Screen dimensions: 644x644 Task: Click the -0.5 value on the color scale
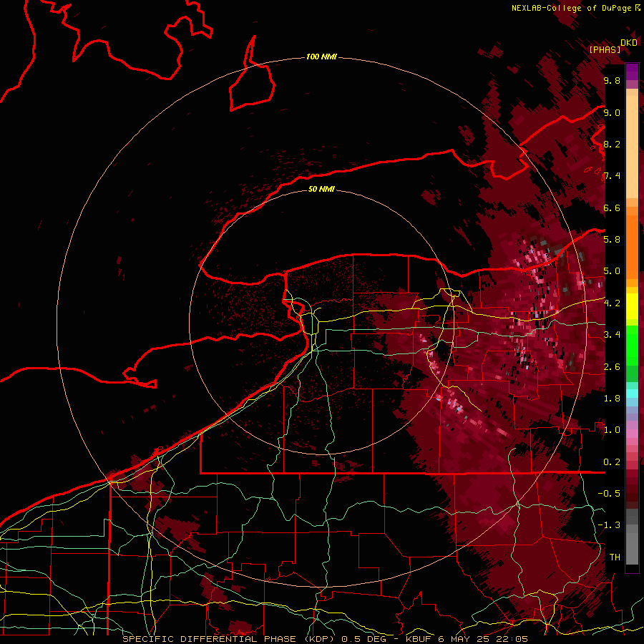609,494
